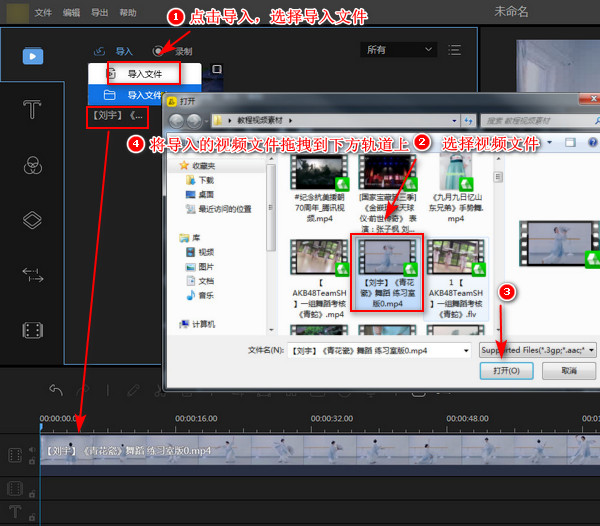This screenshot has height=526, width=600.
Task: Open the 帮助 menu
Action: pos(128,13)
